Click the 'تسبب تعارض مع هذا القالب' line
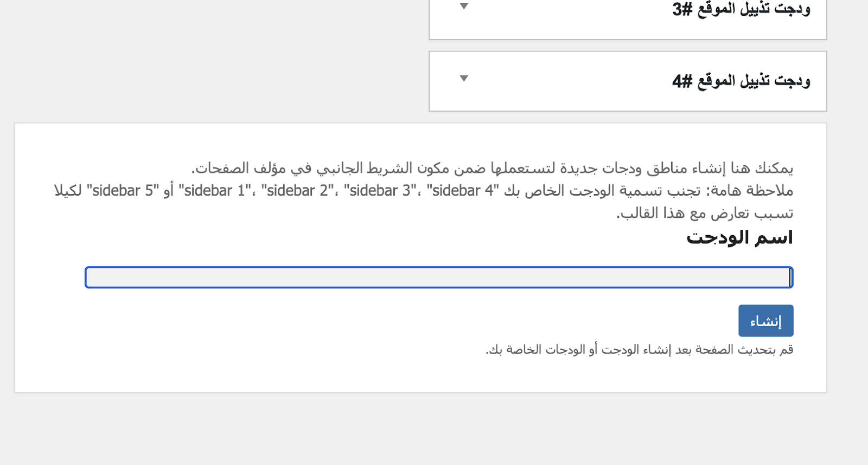Image resolution: width=868 pixels, height=465 pixels. tap(704, 214)
